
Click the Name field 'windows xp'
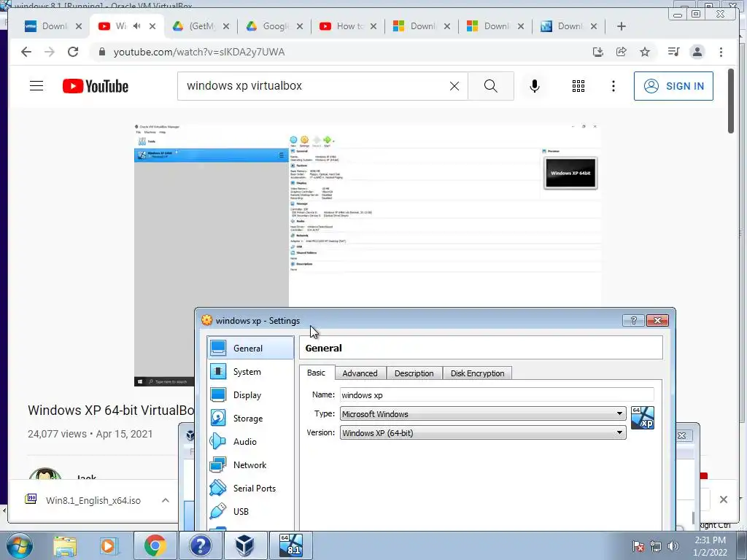pyautogui.click(x=496, y=394)
